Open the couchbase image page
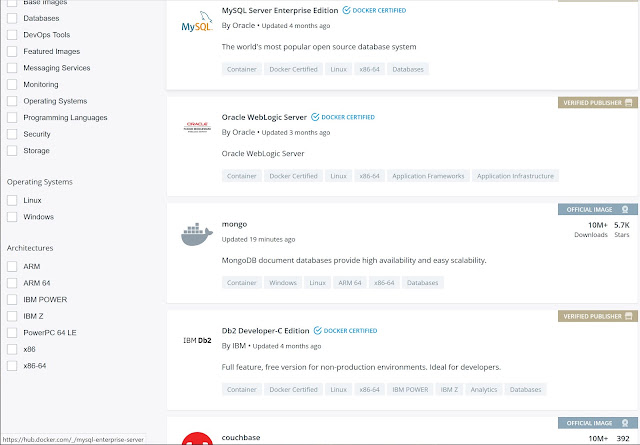Screen dimensions: 640x445 241,438
